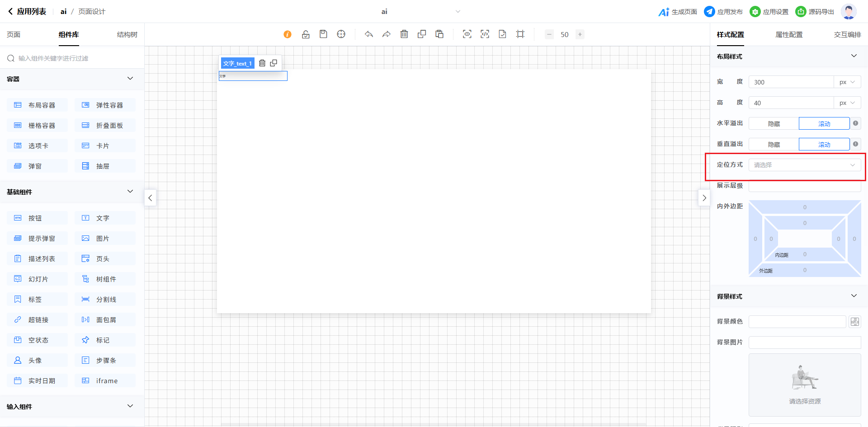
Task: Switch to the 属性配置 tab
Action: 789,35
